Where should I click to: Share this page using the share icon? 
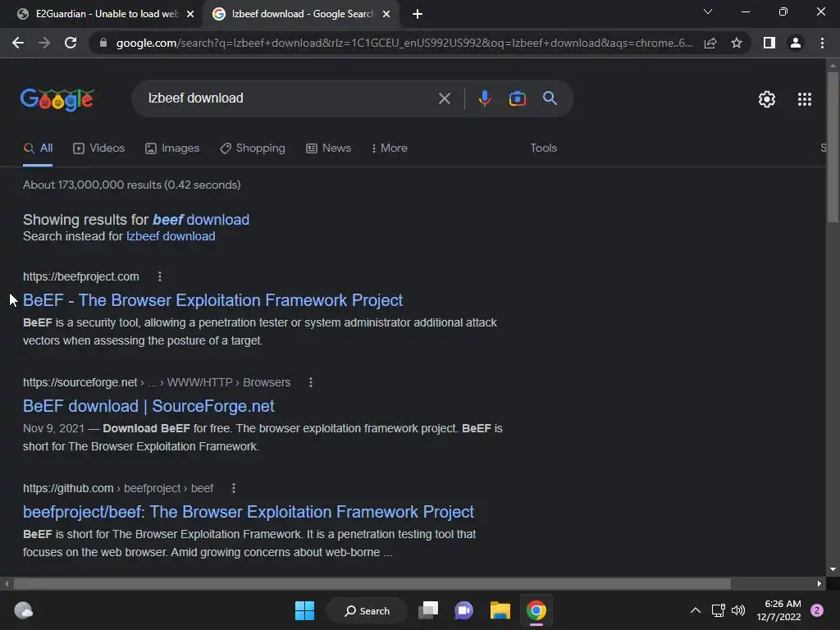(x=710, y=43)
